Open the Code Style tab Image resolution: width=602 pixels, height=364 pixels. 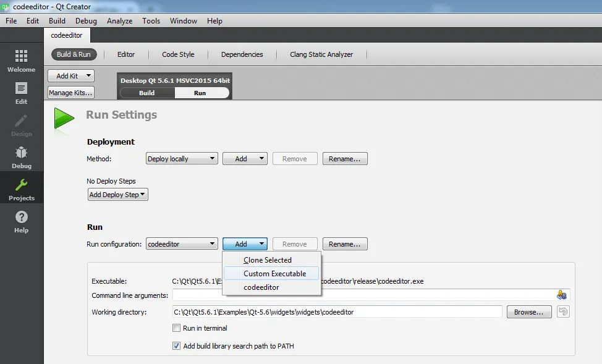click(x=178, y=54)
